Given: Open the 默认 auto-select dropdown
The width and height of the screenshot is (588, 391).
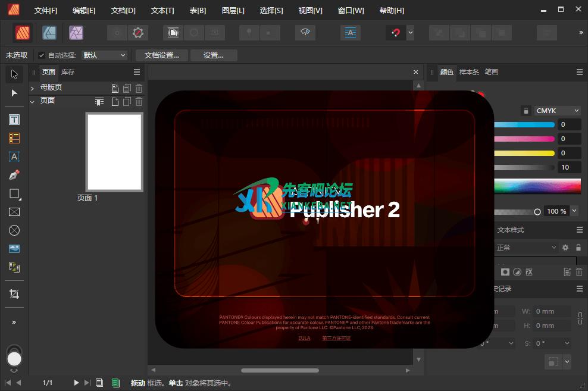Looking at the screenshot, I should tap(105, 55).
